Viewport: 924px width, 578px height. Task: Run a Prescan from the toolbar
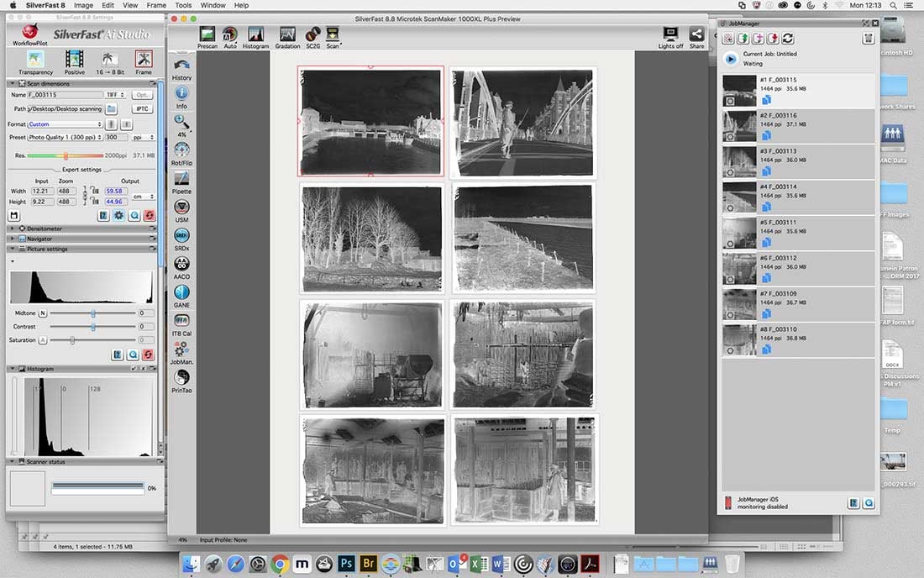pos(207,38)
